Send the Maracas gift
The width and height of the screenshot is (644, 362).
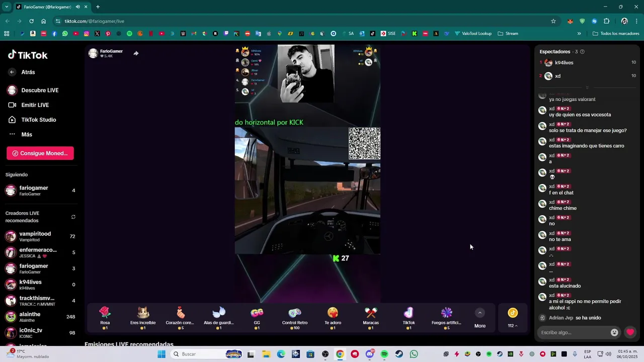[x=371, y=318]
